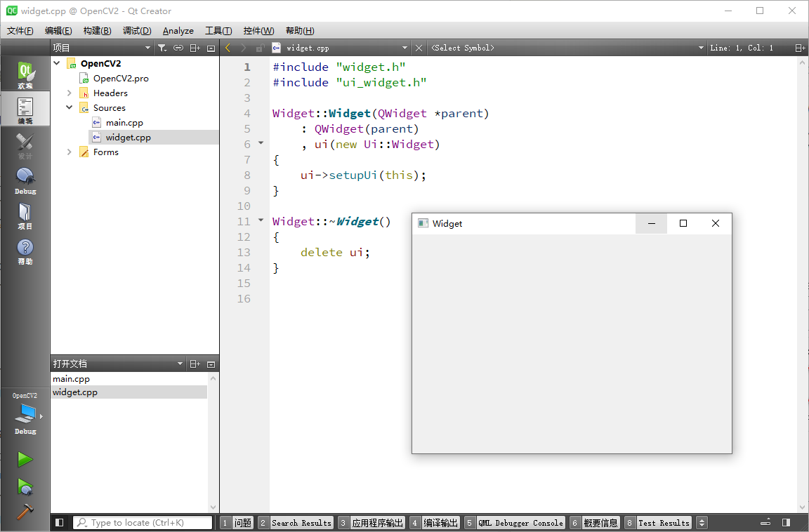The image size is (809, 532).
Task: Show the 问题 output pane
Action: (x=237, y=523)
